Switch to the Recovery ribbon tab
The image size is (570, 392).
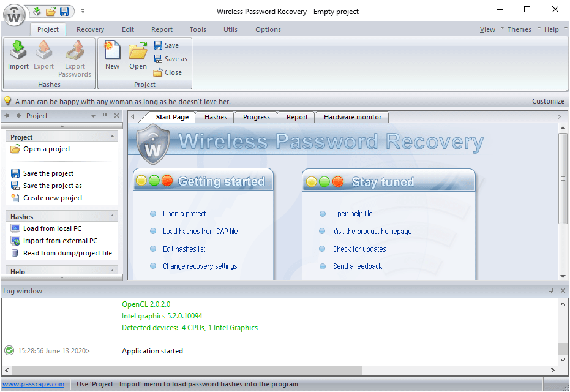90,29
